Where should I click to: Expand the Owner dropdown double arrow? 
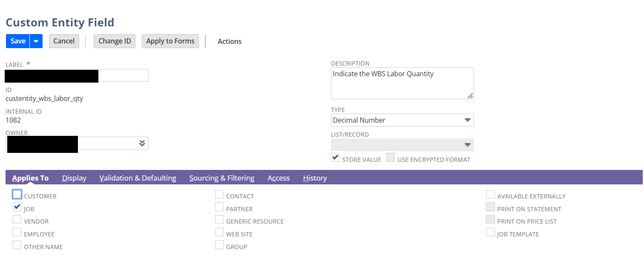click(x=142, y=144)
